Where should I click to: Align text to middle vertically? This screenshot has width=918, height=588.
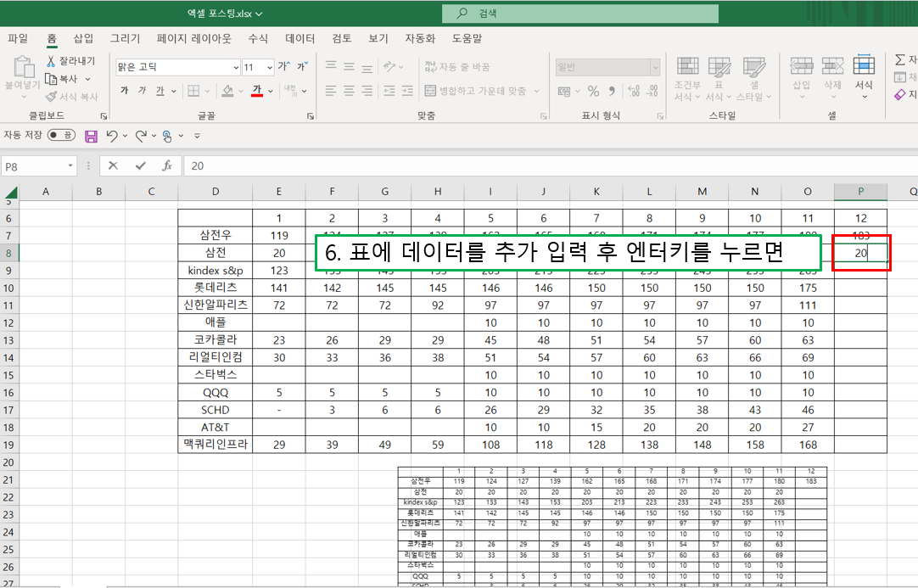point(349,66)
